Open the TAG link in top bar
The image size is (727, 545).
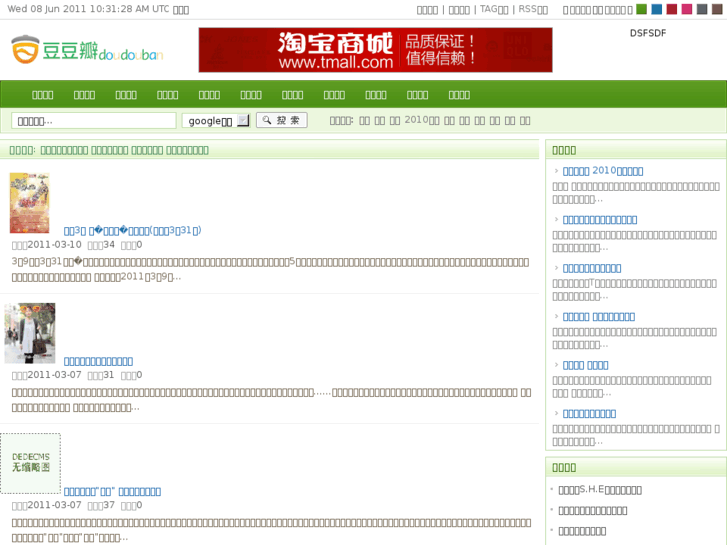[494, 9]
